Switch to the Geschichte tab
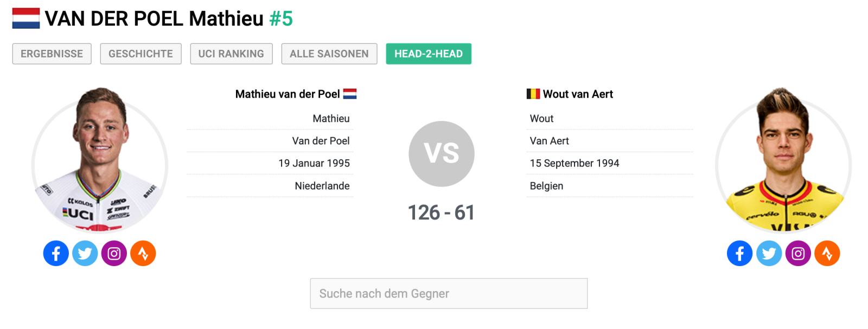Screen dimensions: 868x329 (x=141, y=54)
